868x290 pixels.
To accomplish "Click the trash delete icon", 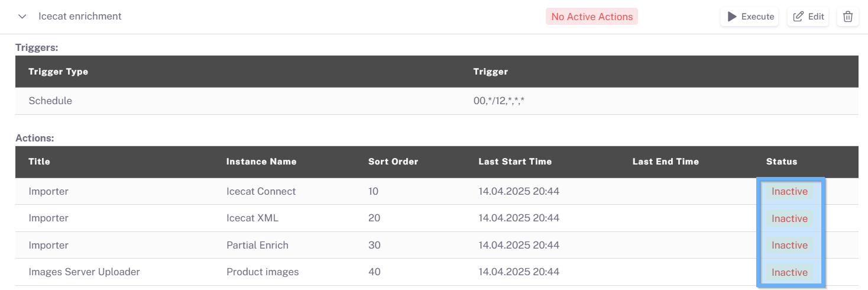I will (x=847, y=17).
